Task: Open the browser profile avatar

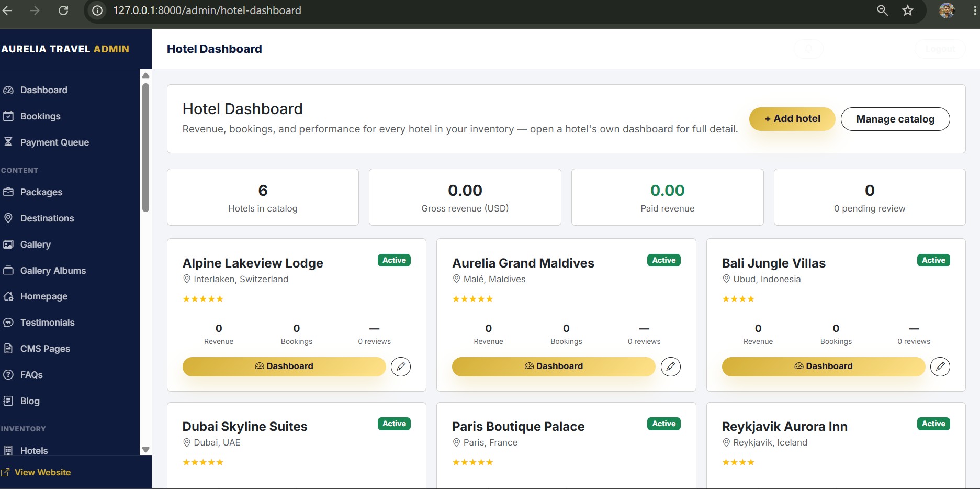Action: [x=947, y=10]
